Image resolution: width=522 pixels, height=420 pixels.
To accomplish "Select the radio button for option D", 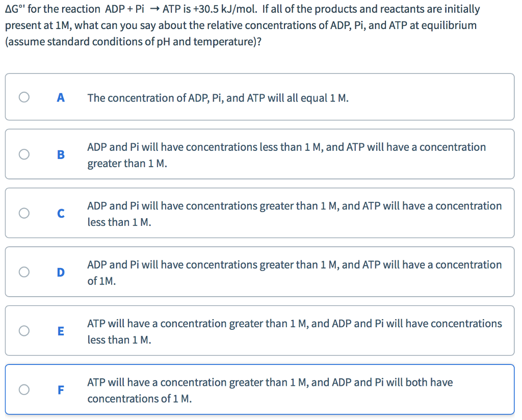I will (x=23, y=272).
